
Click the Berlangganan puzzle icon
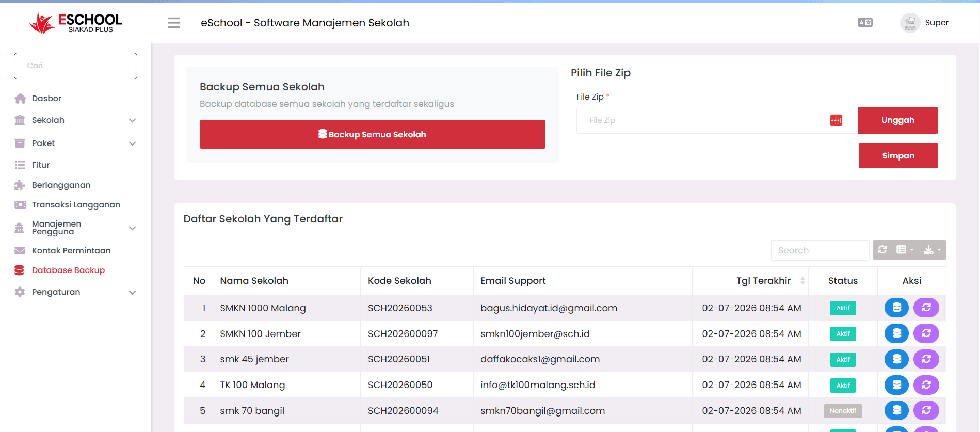pos(20,185)
